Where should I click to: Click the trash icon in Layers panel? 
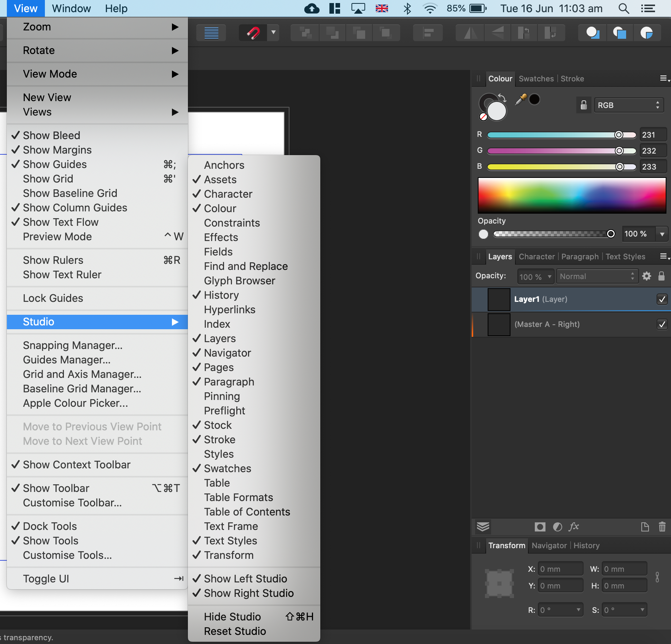(x=662, y=527)
